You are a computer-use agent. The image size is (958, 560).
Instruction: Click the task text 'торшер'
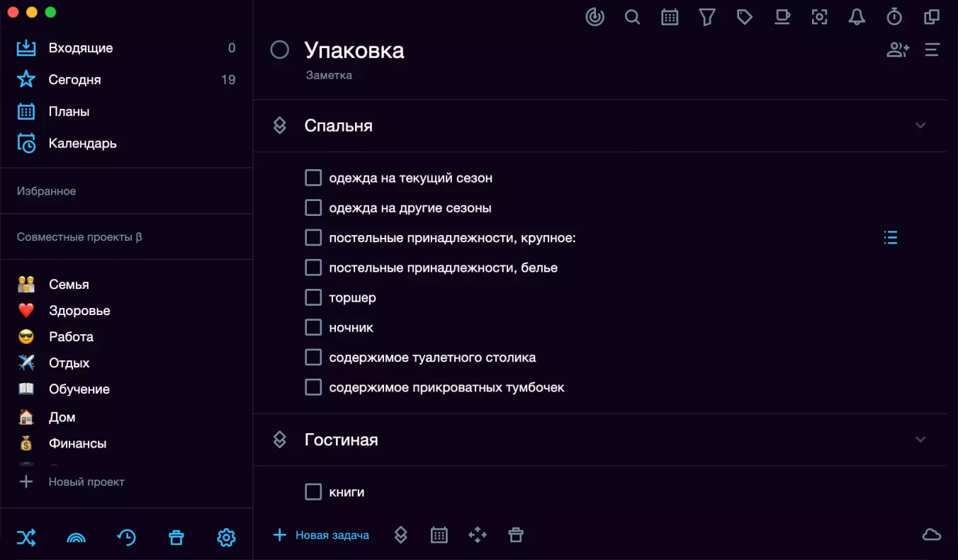pos(352,297)
